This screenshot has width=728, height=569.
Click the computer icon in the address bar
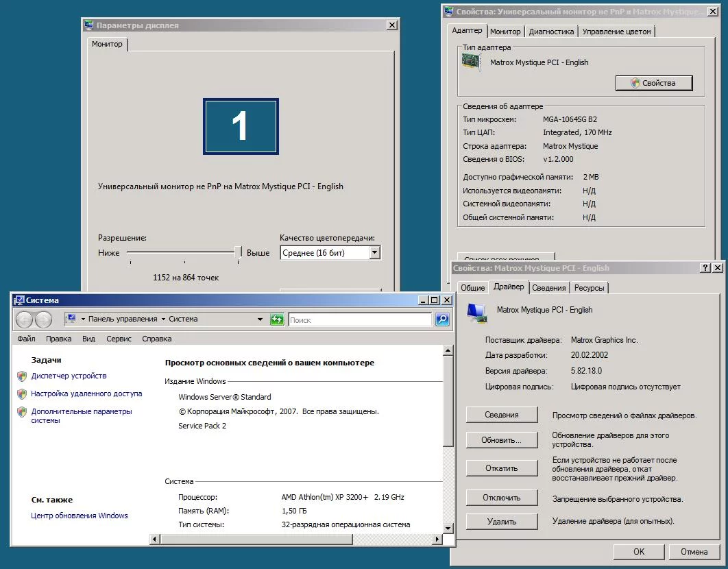tap(71, 319)
